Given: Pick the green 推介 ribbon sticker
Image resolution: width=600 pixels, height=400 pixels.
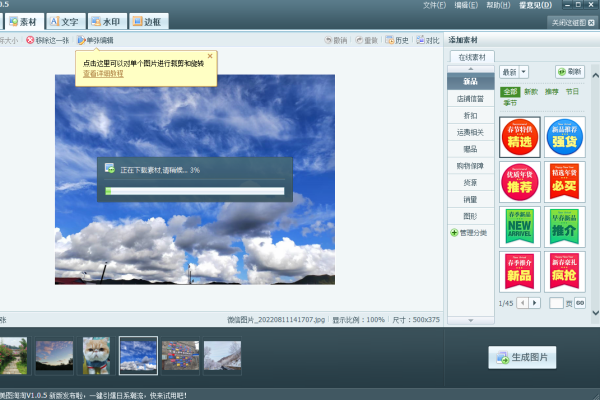Looking at the screenshot, I should click(564, 227).
